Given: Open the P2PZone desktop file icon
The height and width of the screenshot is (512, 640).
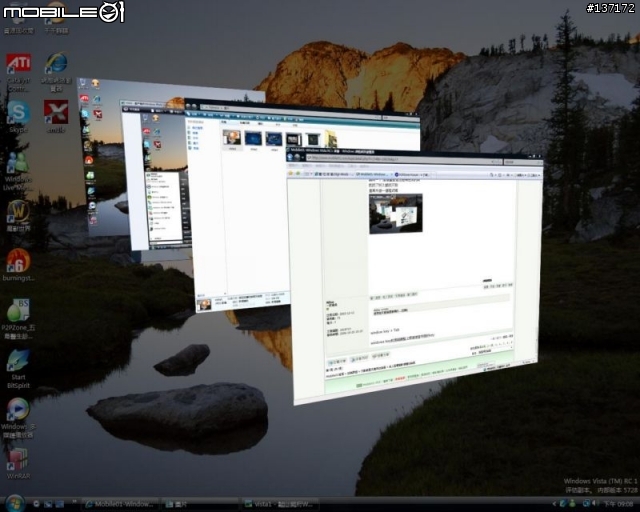Looking at the screenshot, I should [x=18, y=319].
